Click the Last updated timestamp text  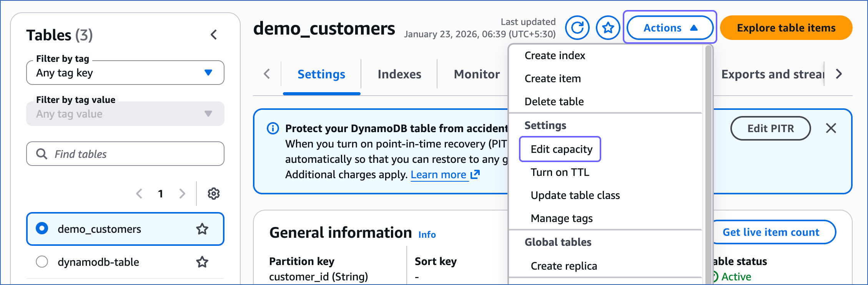(480, 28)
